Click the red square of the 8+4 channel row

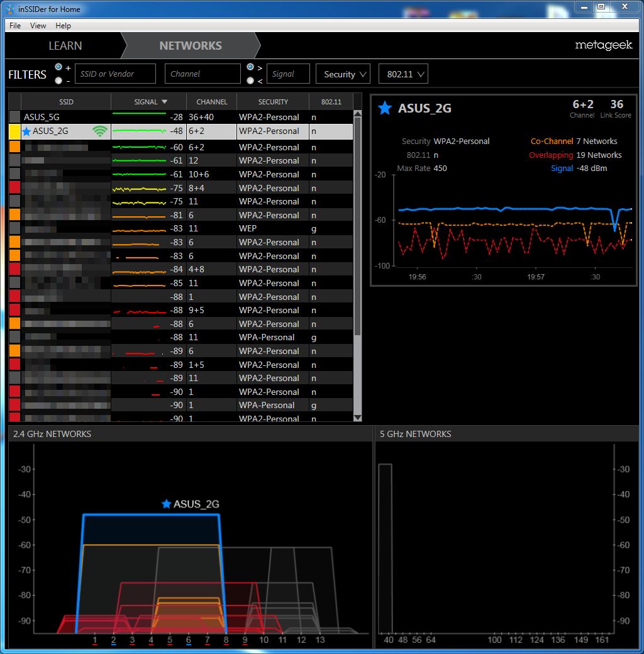[x=14, y=187]
